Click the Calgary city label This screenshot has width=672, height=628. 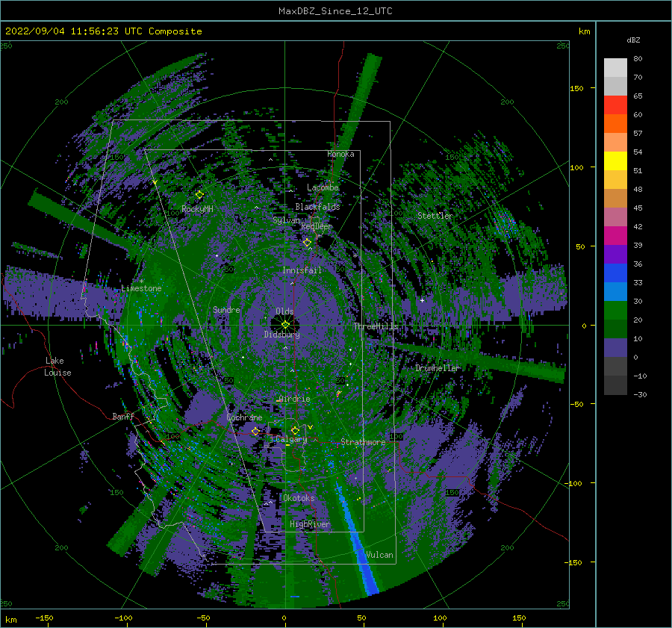click(x=291, y=439)
